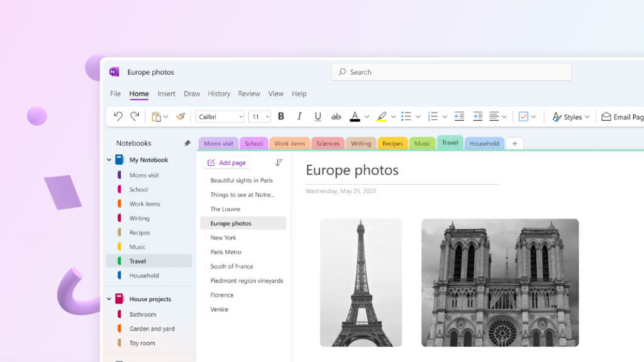Select the Format Painter tool
This screenshot has width=644, height=362.
[182, 117]
